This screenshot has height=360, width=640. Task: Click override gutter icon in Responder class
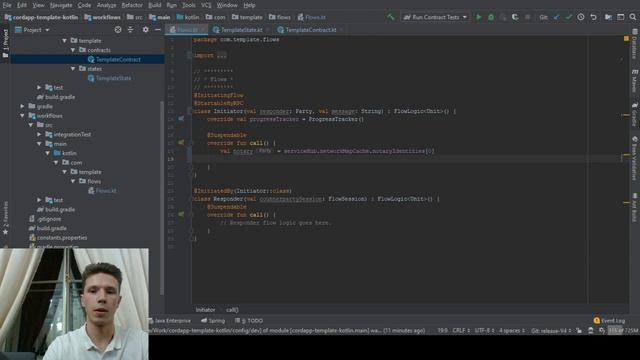coord(181,214)
